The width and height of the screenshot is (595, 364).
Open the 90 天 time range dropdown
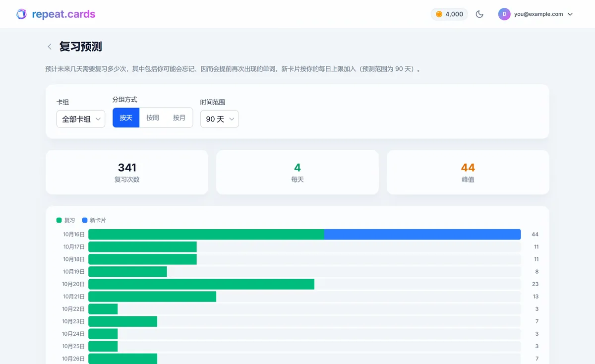220,119
